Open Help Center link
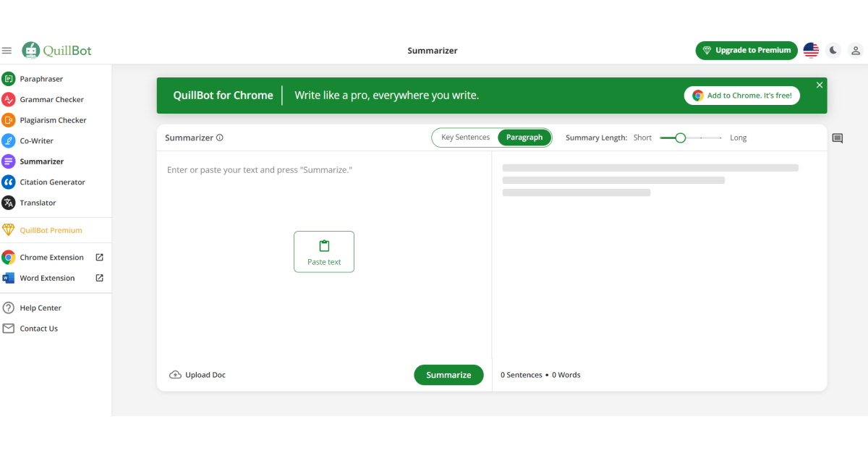 click(x=41, y=308)
